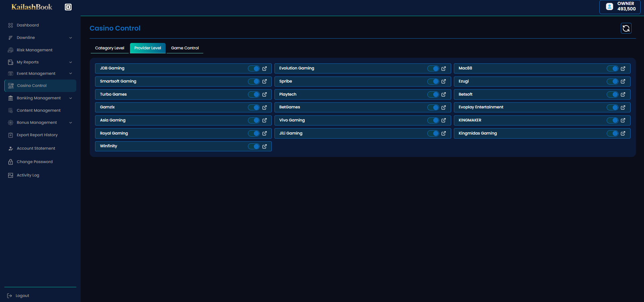The width and height of the screenshot is (644, 302).
Task: Toggle the Asia Gaming provider switch
Action: click(254, 120)
